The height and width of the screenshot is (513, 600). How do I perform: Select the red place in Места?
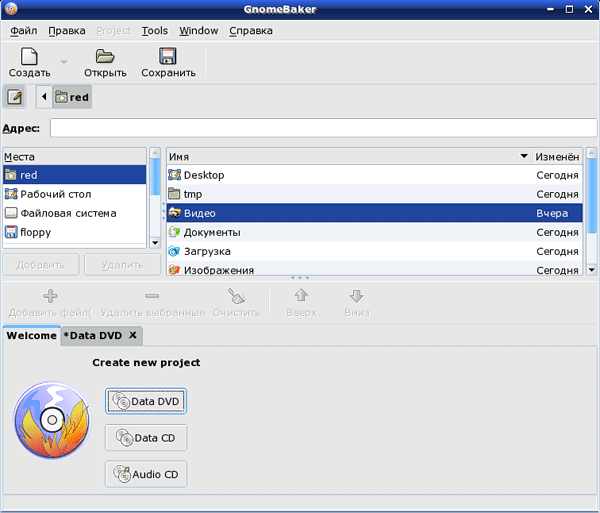75,175
